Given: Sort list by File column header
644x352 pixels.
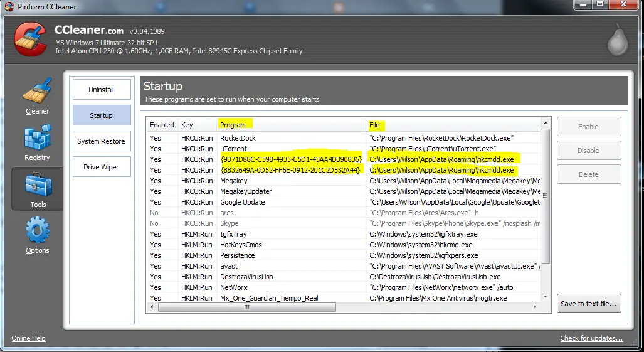Looking at the screenshot, I should coord(454,125).
